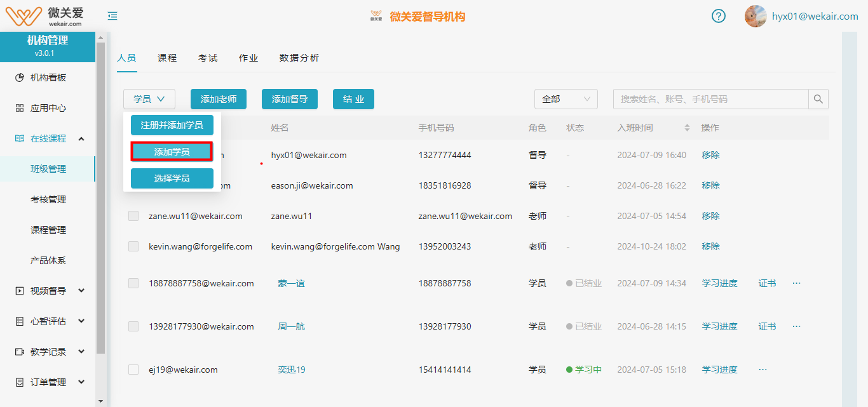Switch to the 考试 tab
Screen dimensions: 868x407
click(208, 58)
